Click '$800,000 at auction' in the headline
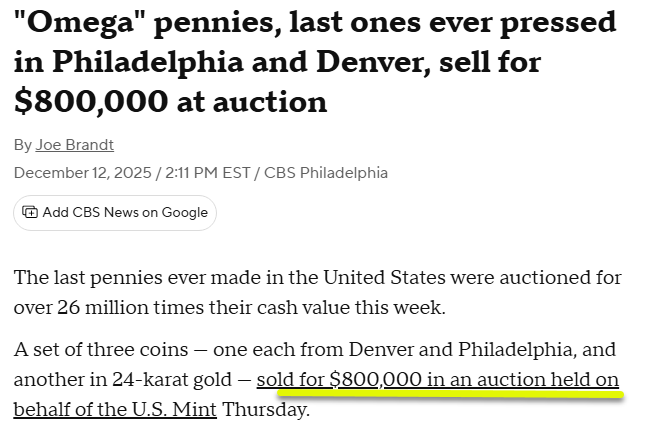 pos(171,102)
